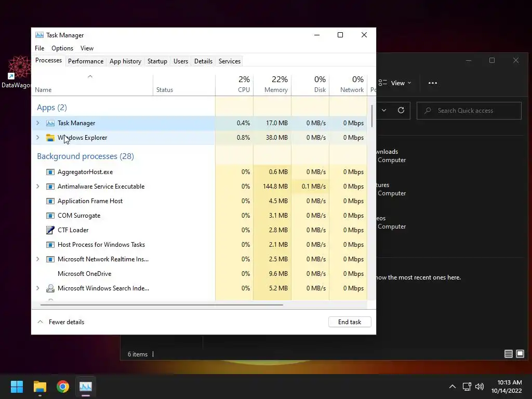Click the Antimalware Service Executable icon
532x399 pixels.
[x=50, y=187]
